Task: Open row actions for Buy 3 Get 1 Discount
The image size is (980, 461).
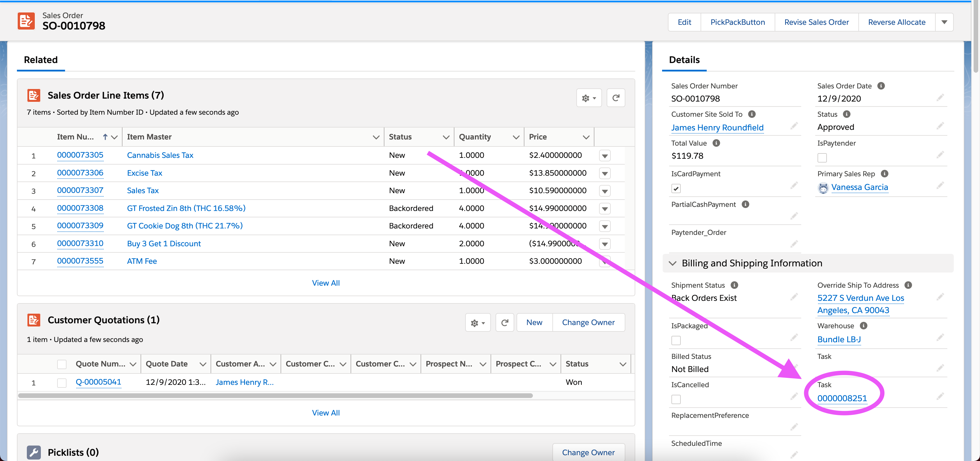Action: pos(605,244)
